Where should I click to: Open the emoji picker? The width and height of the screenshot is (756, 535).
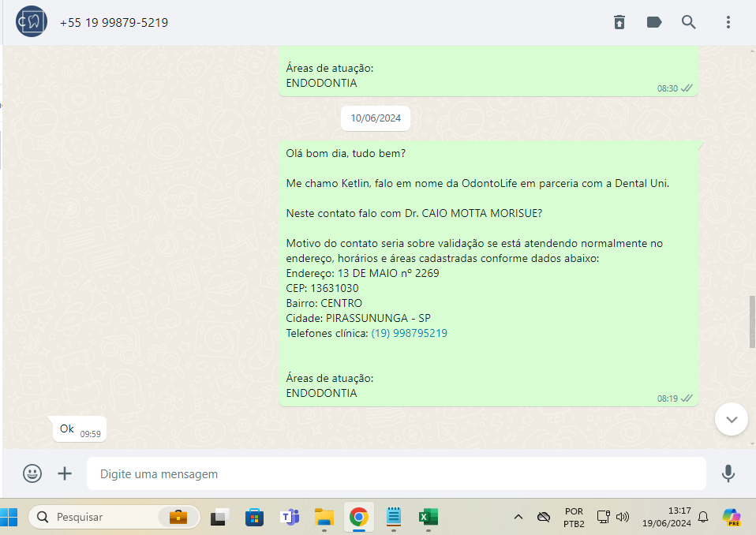coord(32,473)
